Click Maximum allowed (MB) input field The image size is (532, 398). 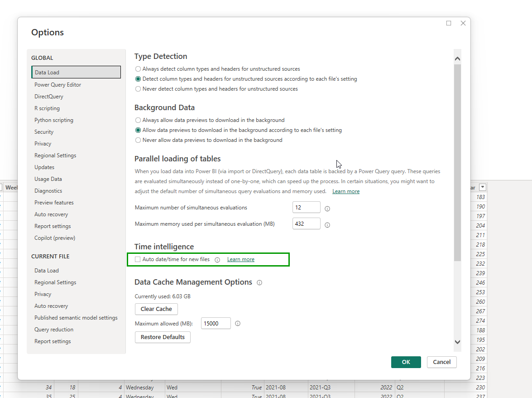click(x=216, y=324)
